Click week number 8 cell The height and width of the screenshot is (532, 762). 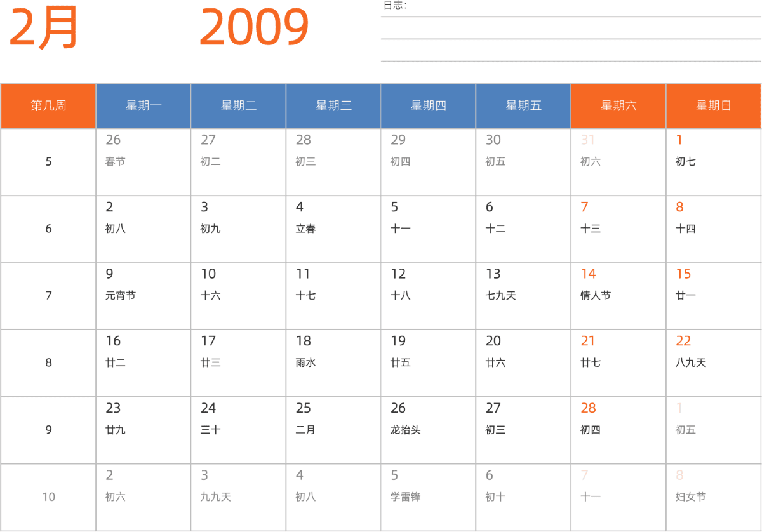coord(48,363)
